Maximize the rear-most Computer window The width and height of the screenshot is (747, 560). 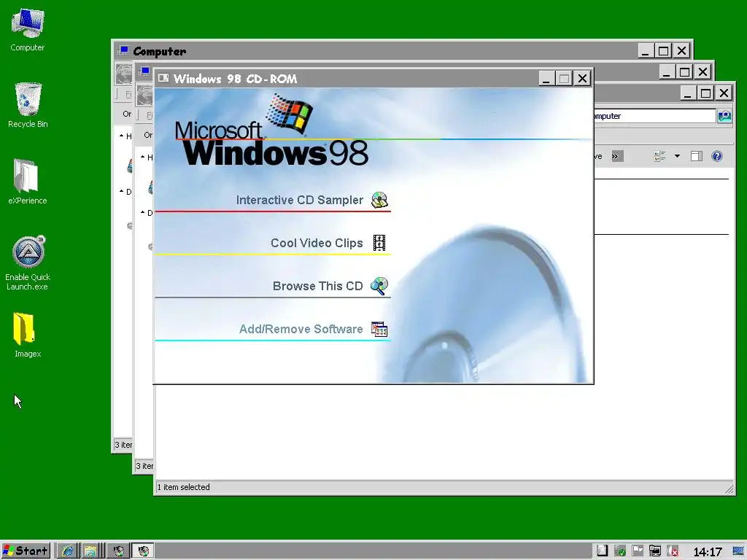point(663,50)
